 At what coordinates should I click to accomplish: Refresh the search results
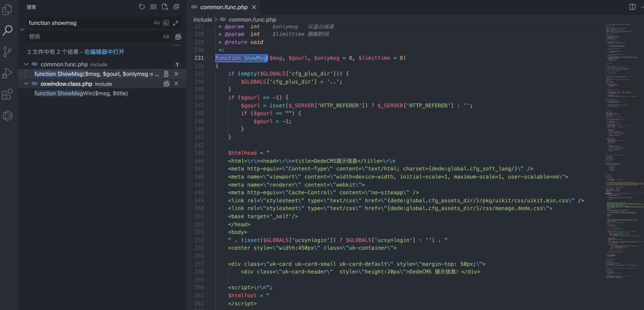(x=142, y=7)
